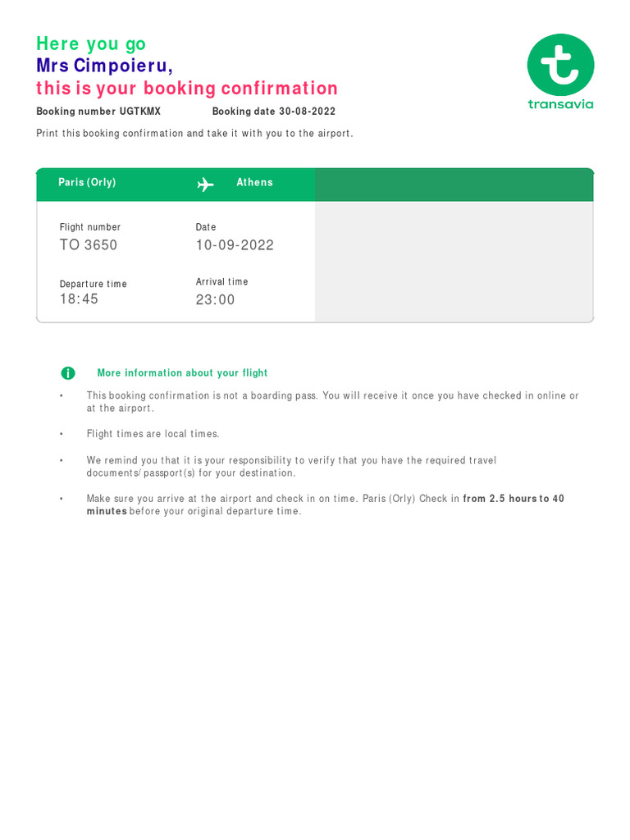Click the flight date 10-09-2022

(235, 245)
